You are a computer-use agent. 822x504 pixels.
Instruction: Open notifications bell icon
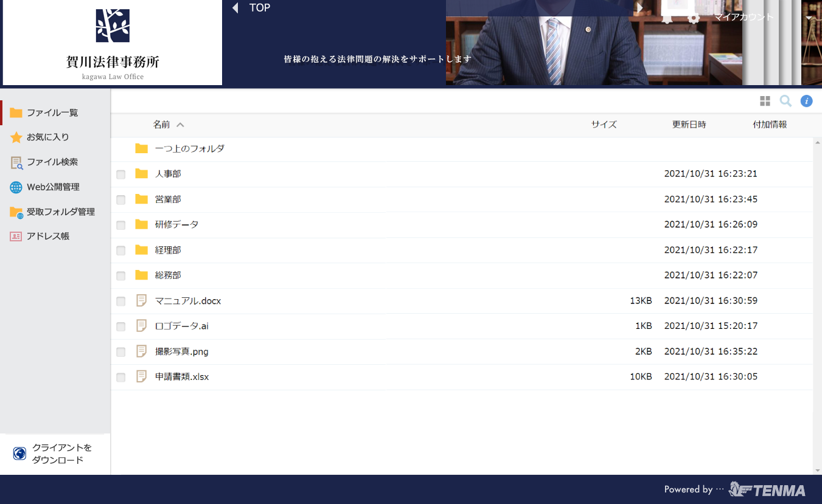click(667, 18)
